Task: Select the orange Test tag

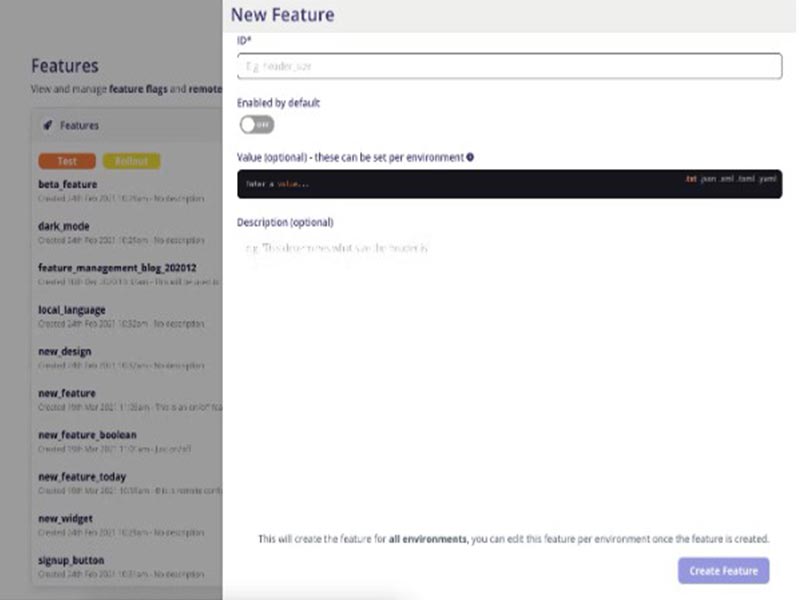Action: pos(66,161)
